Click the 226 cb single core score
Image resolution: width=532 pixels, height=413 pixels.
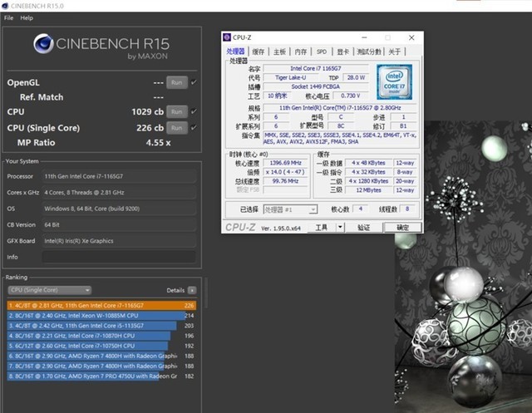[x=150, y=128]
